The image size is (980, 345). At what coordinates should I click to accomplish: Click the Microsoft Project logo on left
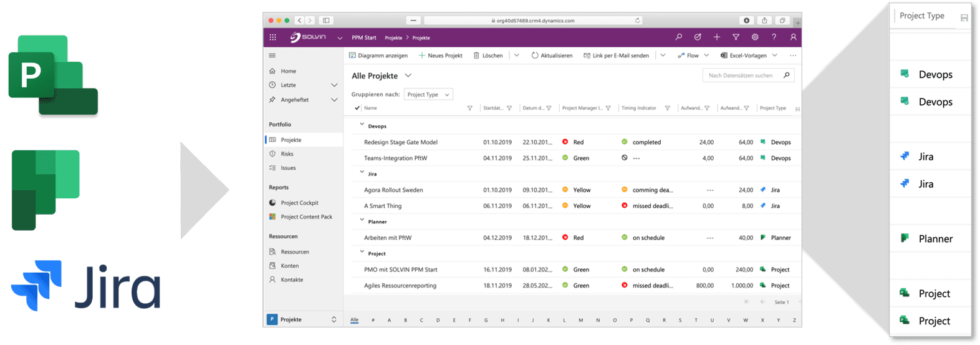pyautogui.click(x=53, y=75)
